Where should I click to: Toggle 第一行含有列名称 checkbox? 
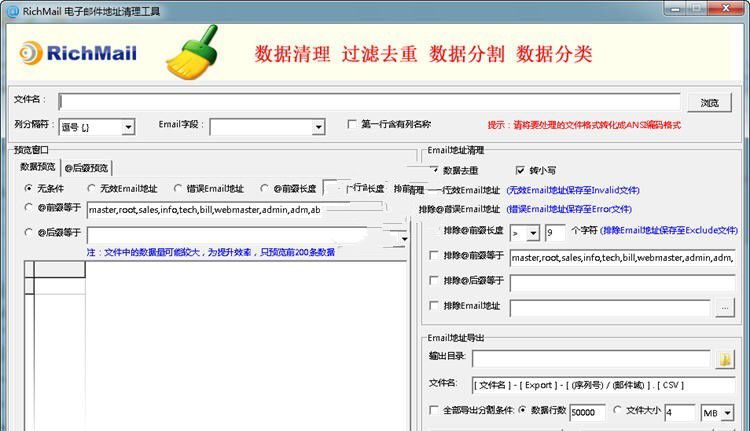352,124
